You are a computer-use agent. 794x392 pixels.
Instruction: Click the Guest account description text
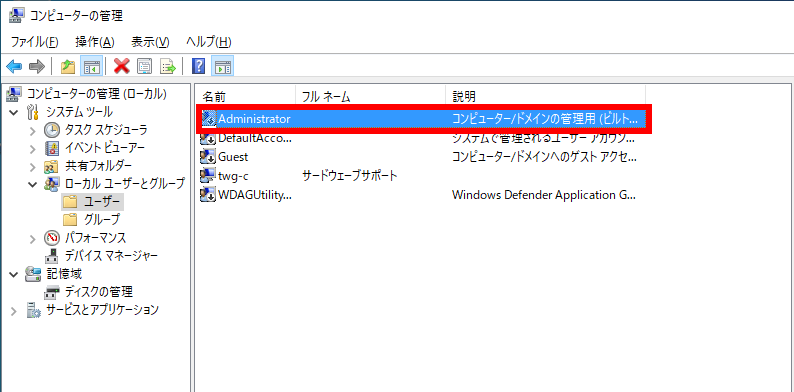click(544, 156)
